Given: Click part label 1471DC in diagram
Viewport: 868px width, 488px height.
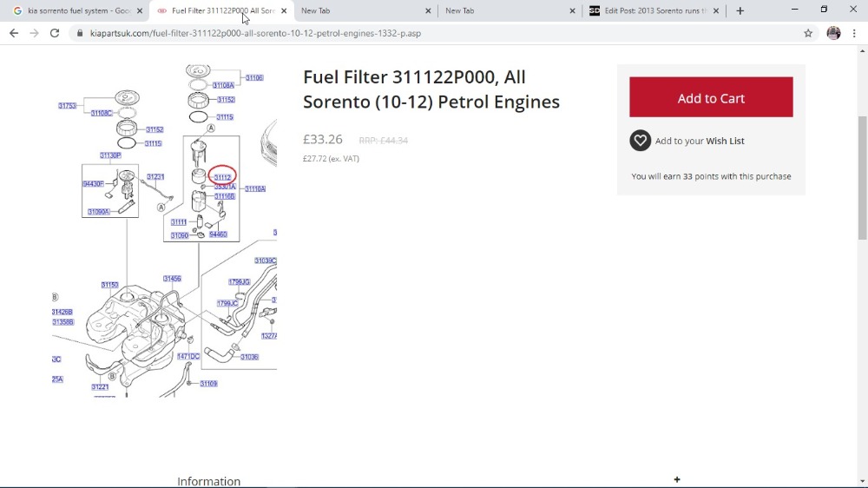Looking at the screenshot, I should tap(188, 357).
